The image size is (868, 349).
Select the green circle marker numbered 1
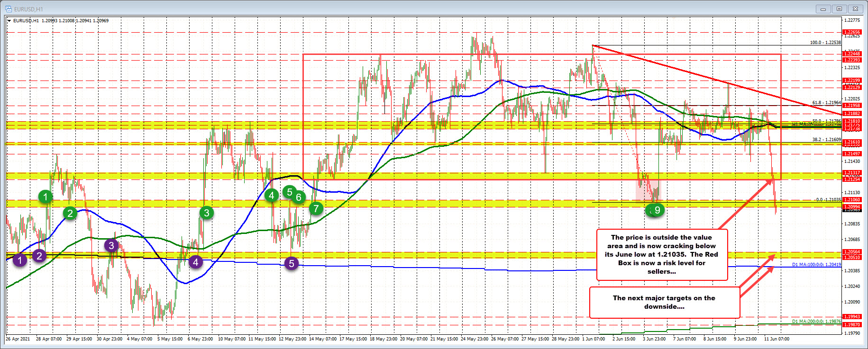(46, 197)
